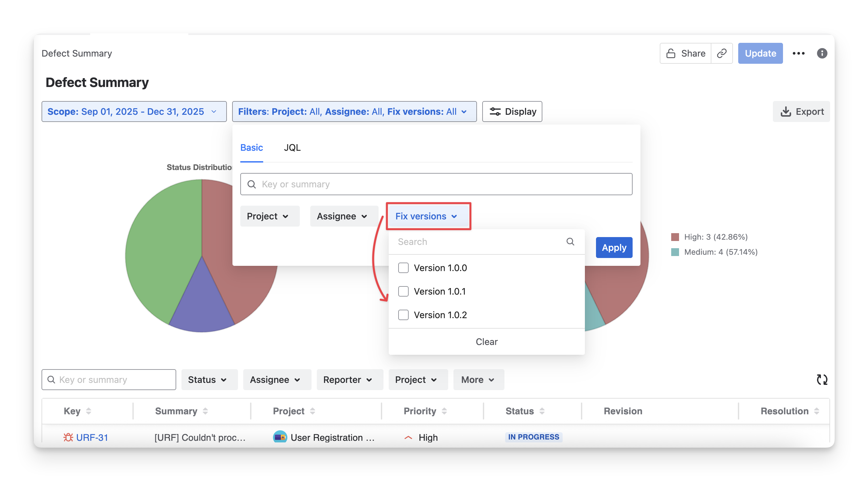
Task: Focus the Key or summary filter field
Action: coord(436,184)
